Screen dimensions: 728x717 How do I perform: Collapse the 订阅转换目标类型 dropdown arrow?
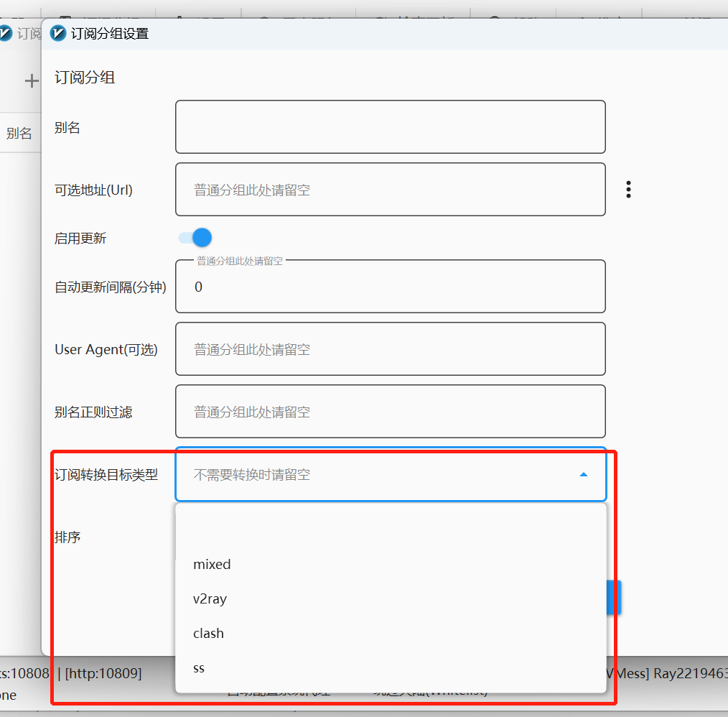tap(583, 475)
